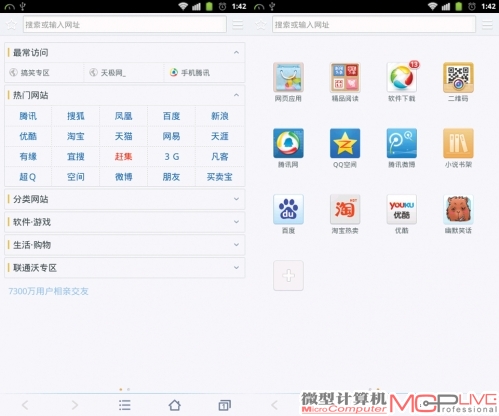499x416 pixels.
Task: Tap bookmark star in right screen
Action: (x=261, y=25)
